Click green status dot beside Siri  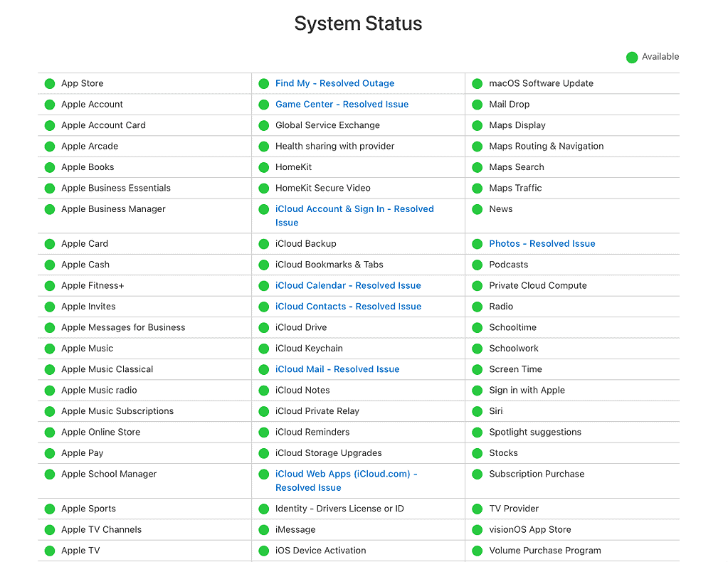478,411
